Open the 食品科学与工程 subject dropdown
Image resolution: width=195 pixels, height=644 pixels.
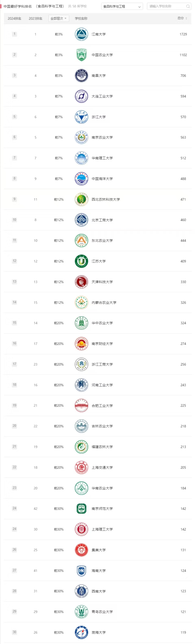pos(122,6)
